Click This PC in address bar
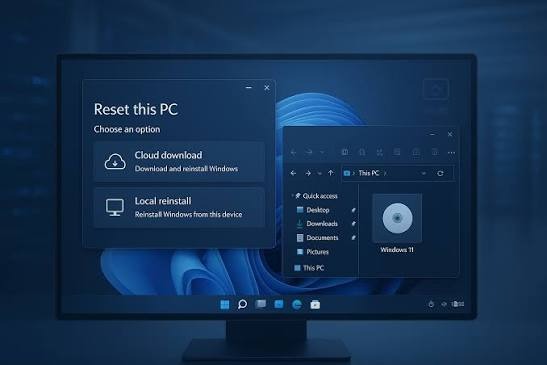547x365 pixels. [x=369, y=173]
